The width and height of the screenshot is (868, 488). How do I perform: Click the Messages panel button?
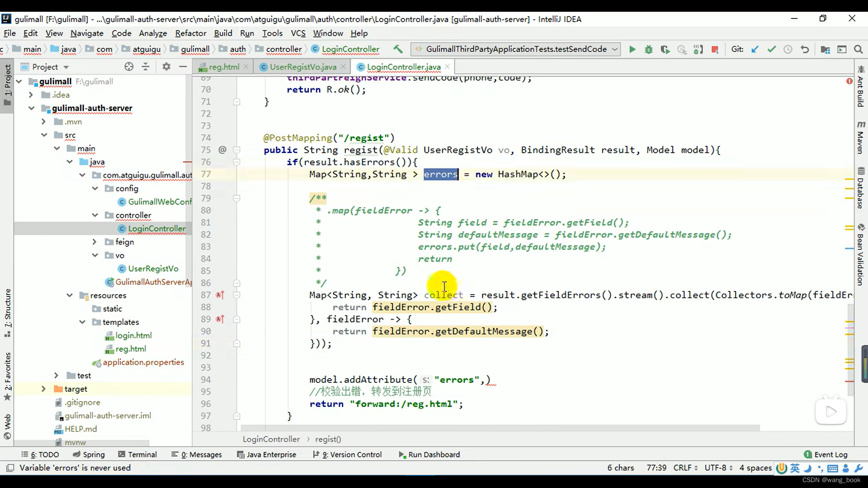(x=202, y=454)
